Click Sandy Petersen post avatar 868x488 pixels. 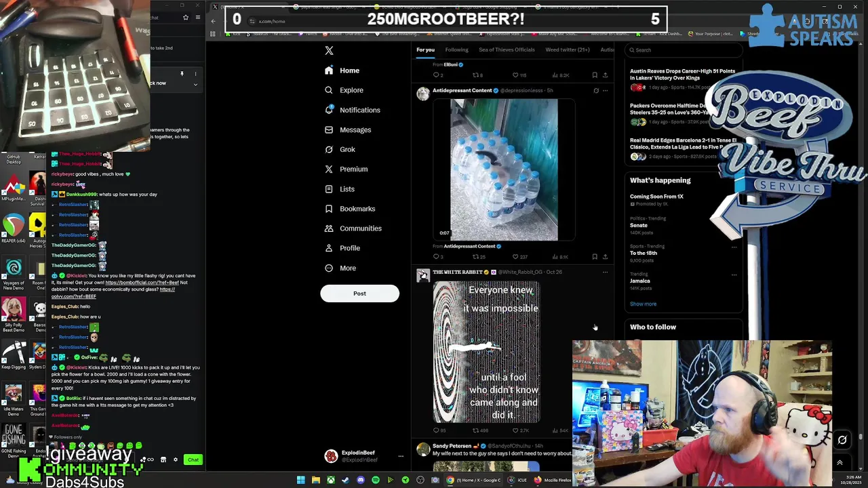tap(423, 450)
